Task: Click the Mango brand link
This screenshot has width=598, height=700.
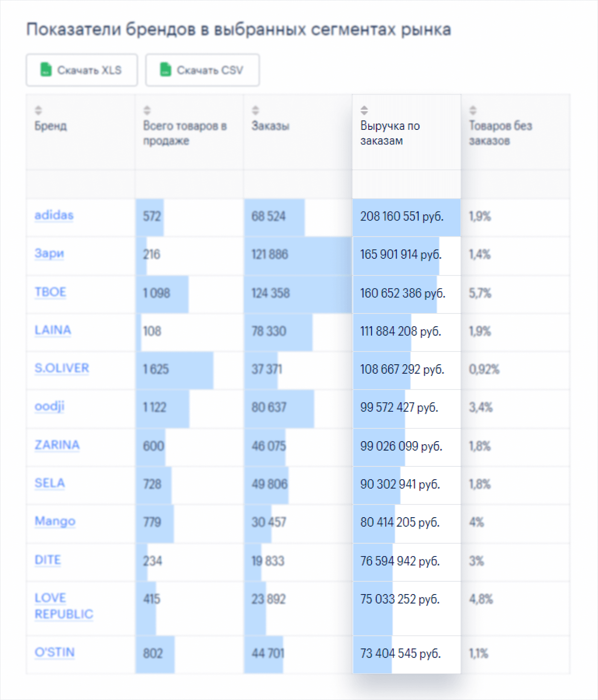Action: pos(55,521)
